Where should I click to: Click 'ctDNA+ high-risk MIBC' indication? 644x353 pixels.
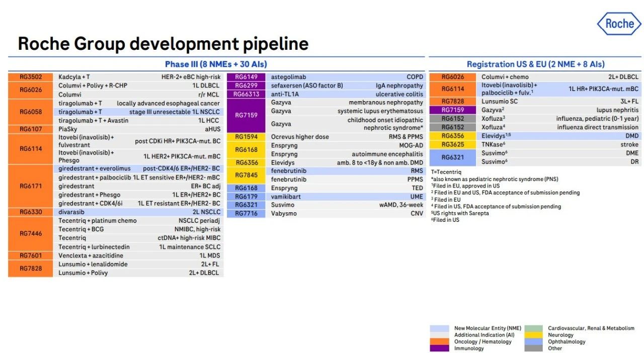pyautogui.click(x=189, y=237)
